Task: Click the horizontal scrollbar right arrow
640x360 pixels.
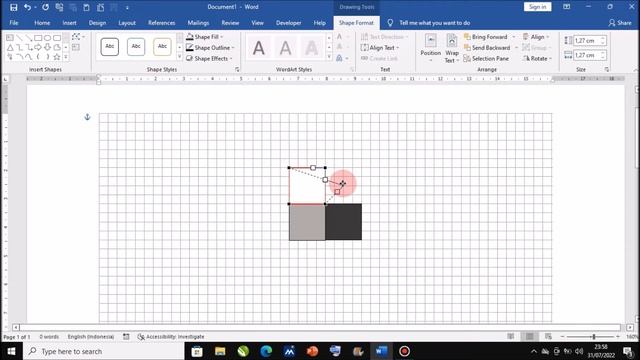Action: (x=630, y=327)
